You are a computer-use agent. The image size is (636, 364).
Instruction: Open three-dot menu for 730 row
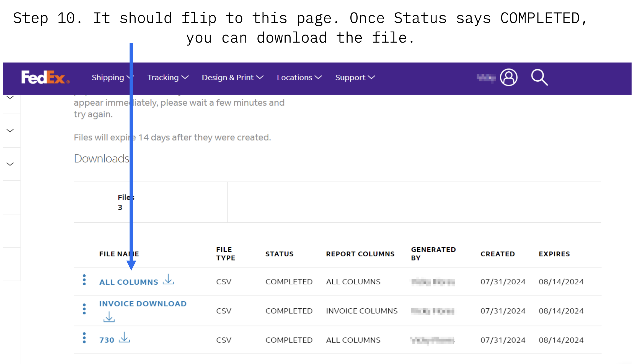(84, 338)
